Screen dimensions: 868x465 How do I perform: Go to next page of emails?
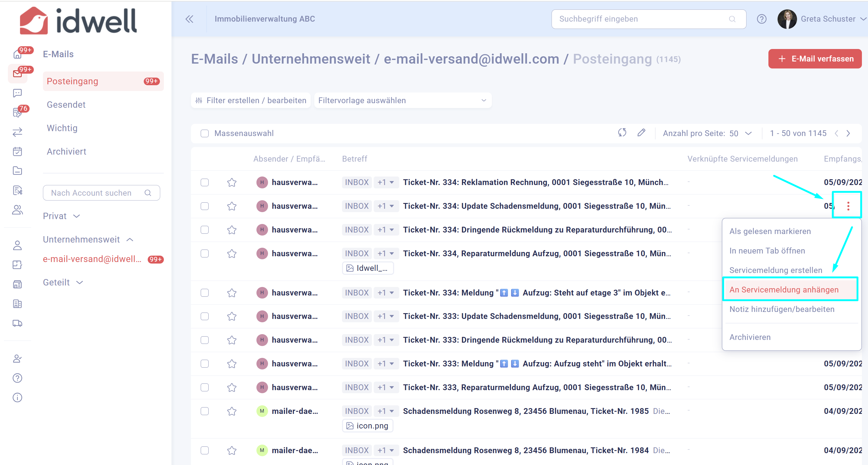click(x=848, y=133)
